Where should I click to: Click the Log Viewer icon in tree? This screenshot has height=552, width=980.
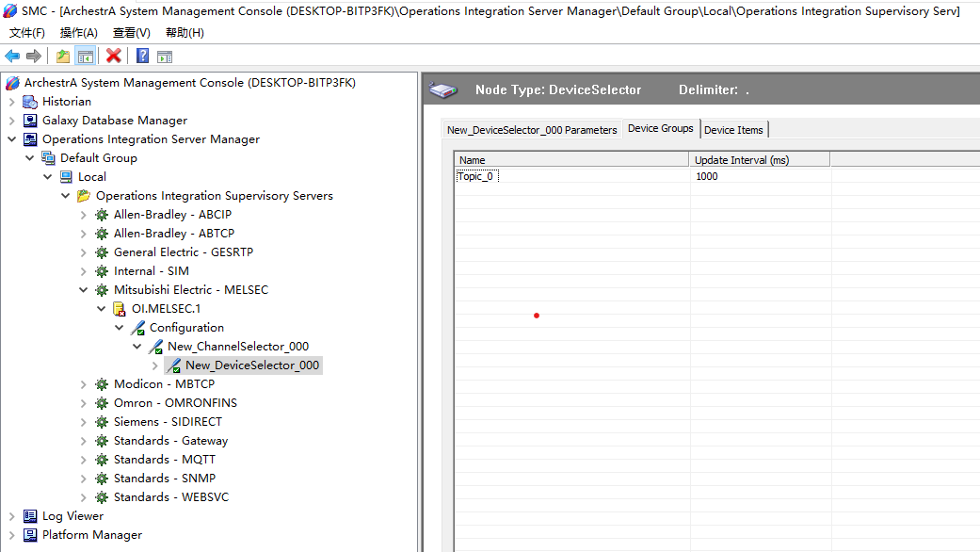click(30, 516)
